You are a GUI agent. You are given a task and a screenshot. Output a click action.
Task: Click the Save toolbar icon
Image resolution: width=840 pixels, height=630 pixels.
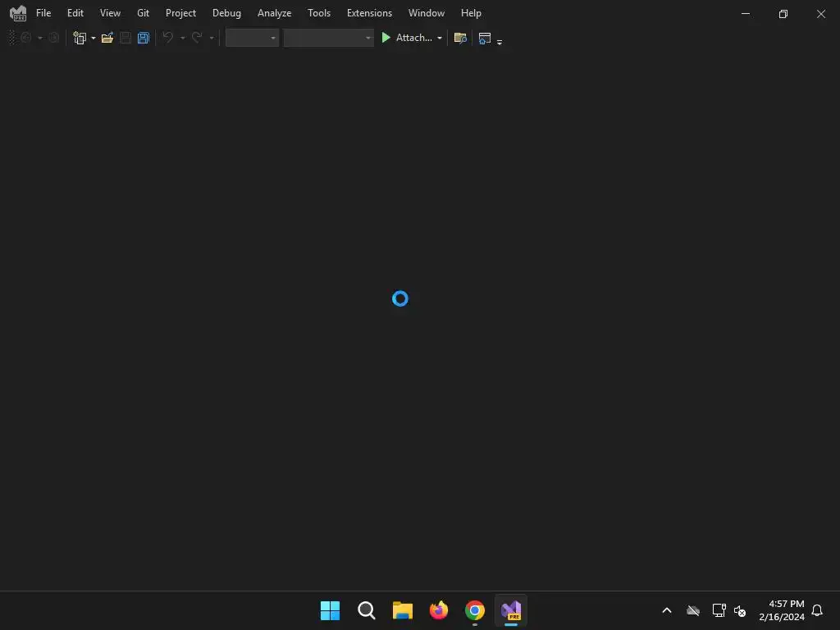point(126,38)
